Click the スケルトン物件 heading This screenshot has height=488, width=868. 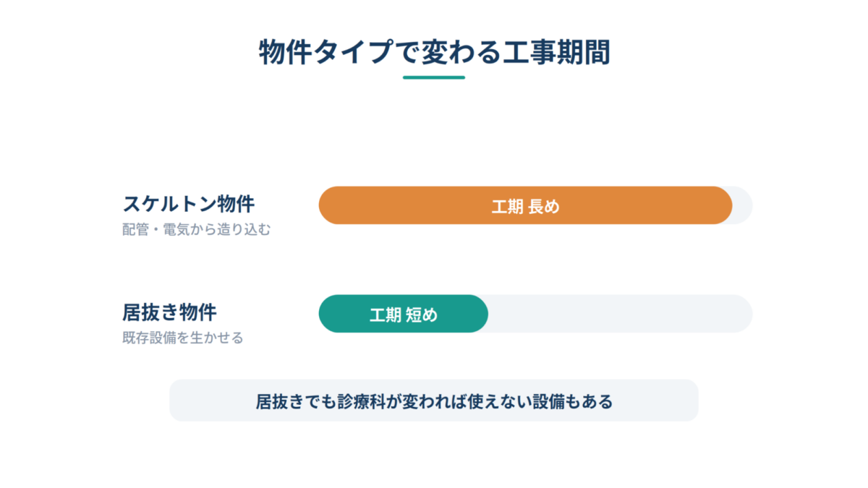point(190,204)
